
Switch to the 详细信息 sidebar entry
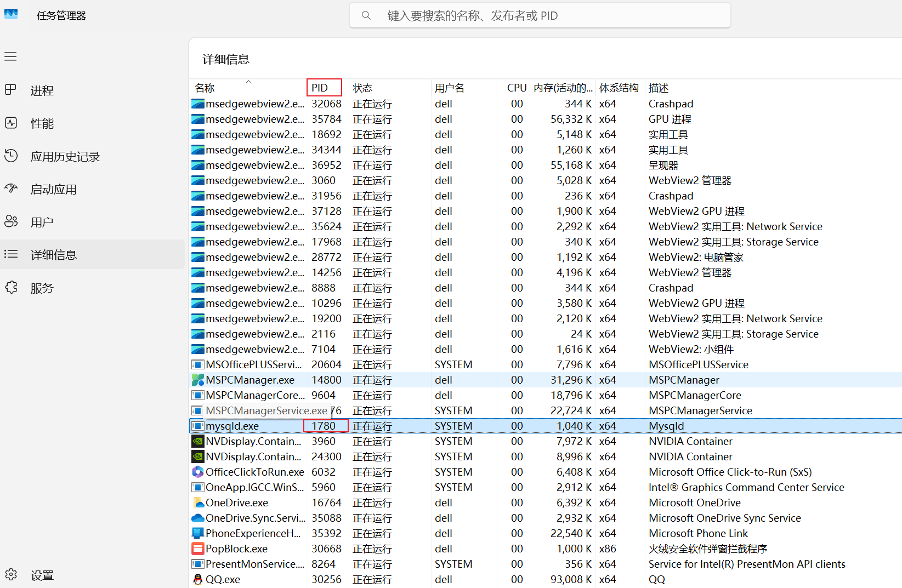point(53,254)
